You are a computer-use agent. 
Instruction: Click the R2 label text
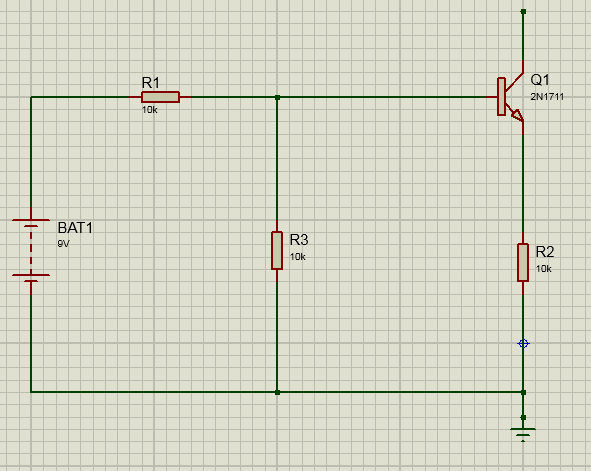pos(545,252)
